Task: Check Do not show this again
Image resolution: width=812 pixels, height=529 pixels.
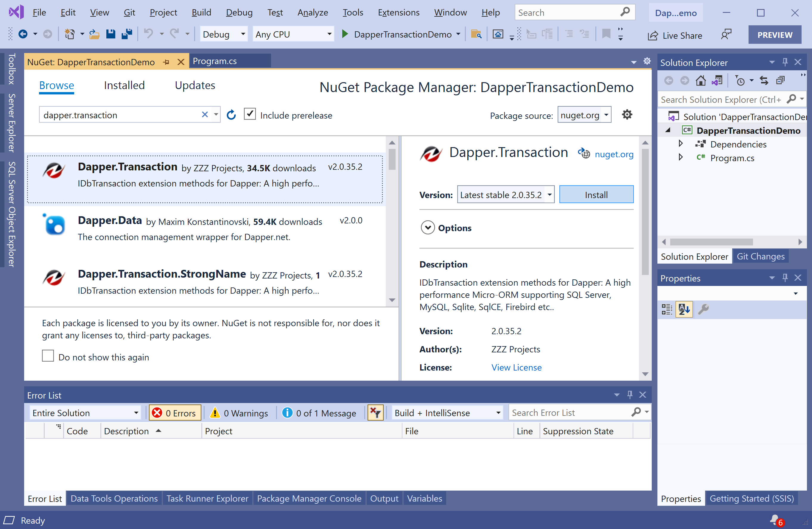Action: tap(48, 356)
